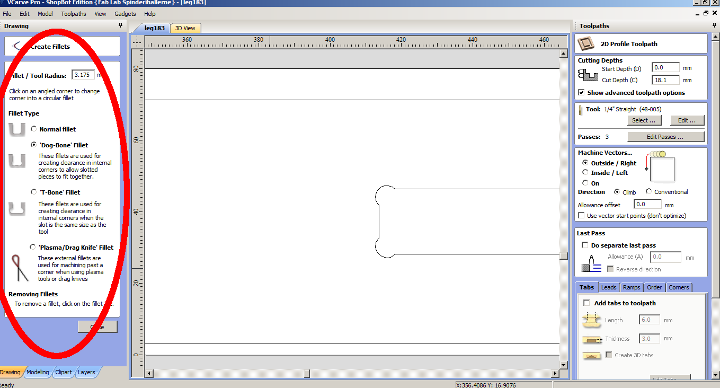The width and height of the screenshot is (720, 388).
Task: Open the Toolpaths menu
Action: (x=74, y=14)
